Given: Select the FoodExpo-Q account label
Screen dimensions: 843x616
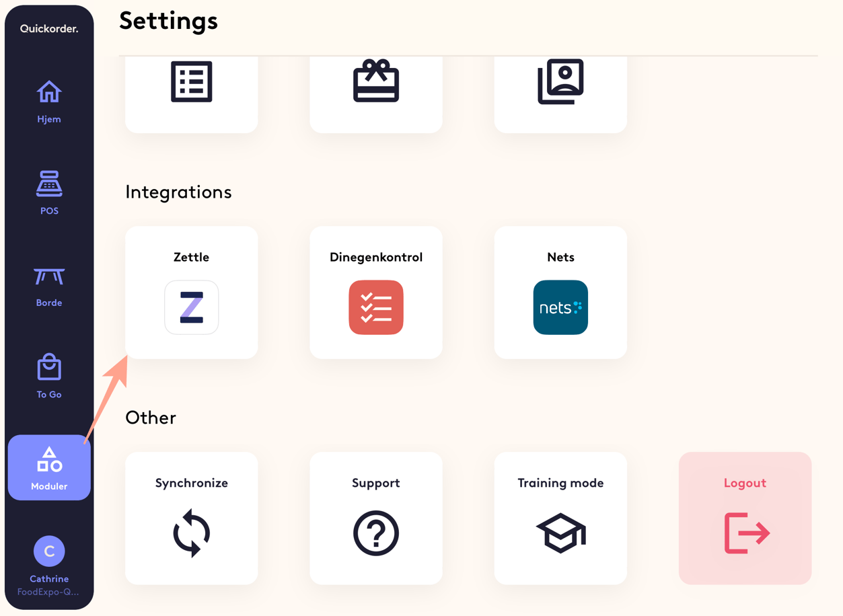Looking at the screenshot, I should click(x=48, y=590).
